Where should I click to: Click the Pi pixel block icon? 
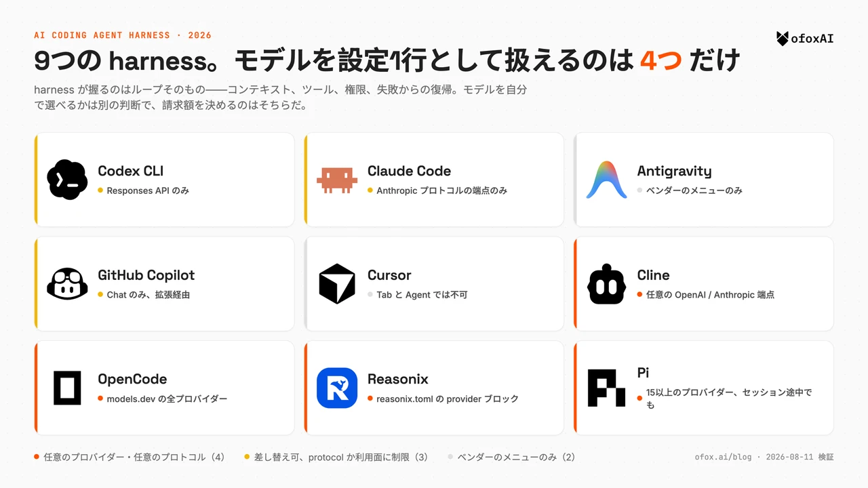coord(607,388)
